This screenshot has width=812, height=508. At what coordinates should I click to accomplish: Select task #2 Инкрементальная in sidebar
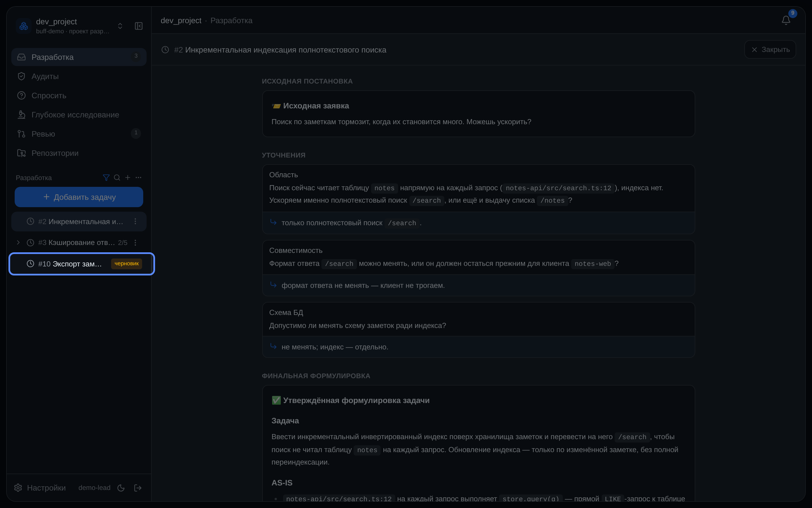[79, 222]
